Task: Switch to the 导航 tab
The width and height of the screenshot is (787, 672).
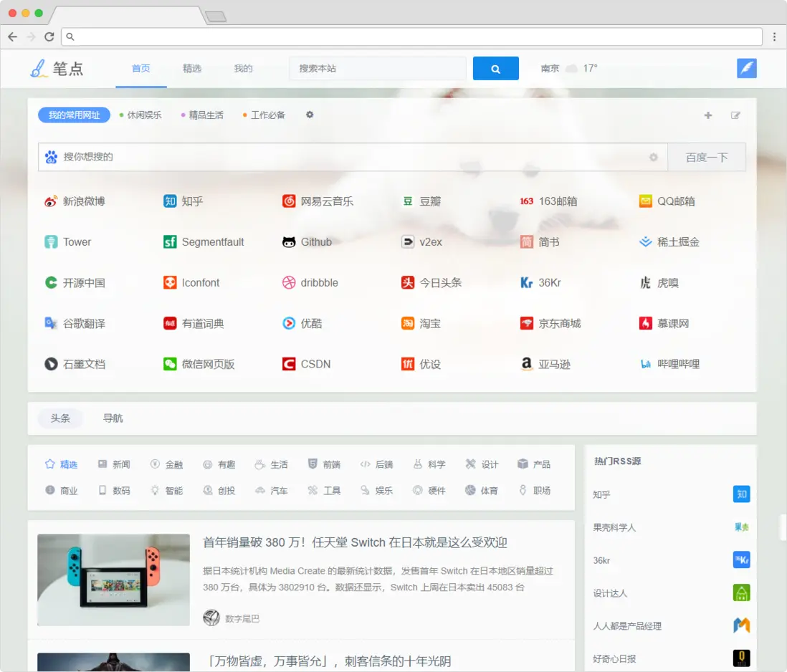Action: pyautogui.click(x=112, y=417)
